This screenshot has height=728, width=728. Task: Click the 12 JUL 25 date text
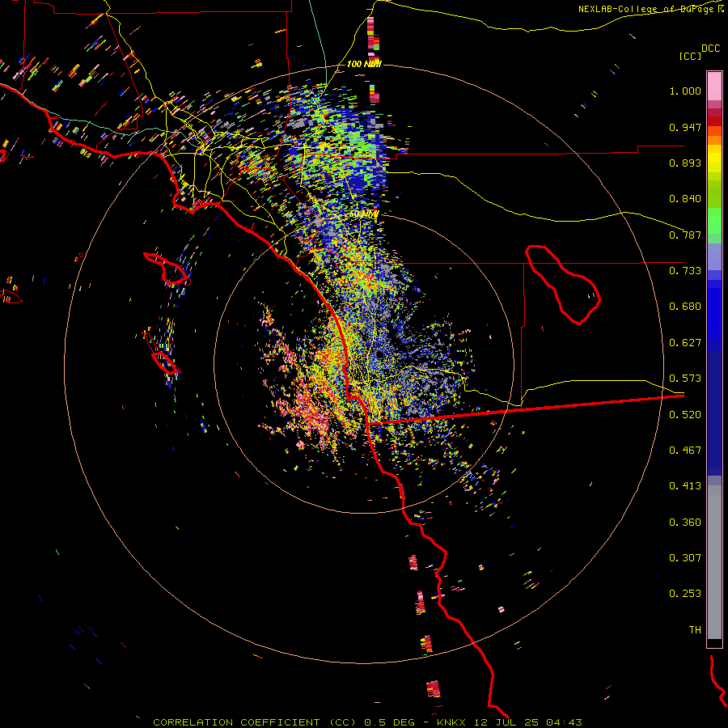(506, 722)
